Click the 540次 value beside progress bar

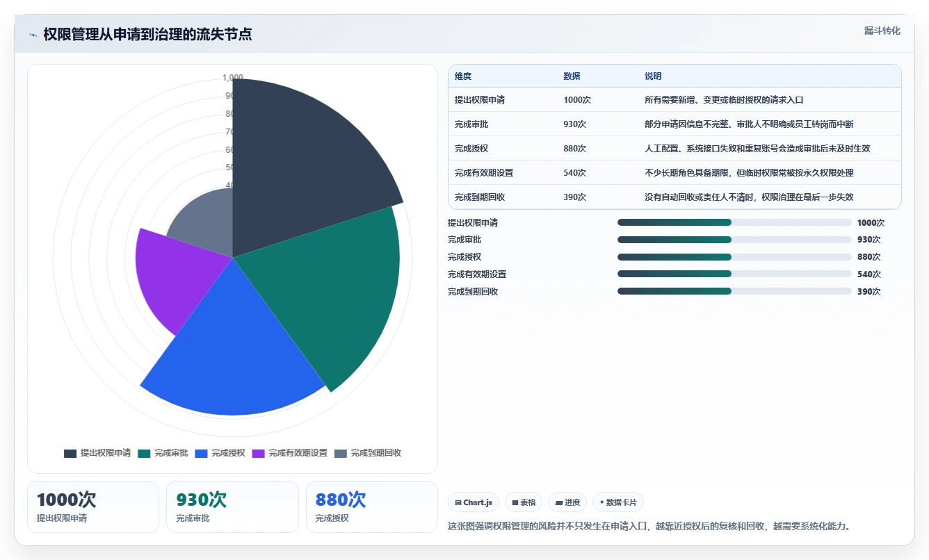[869, 274]
